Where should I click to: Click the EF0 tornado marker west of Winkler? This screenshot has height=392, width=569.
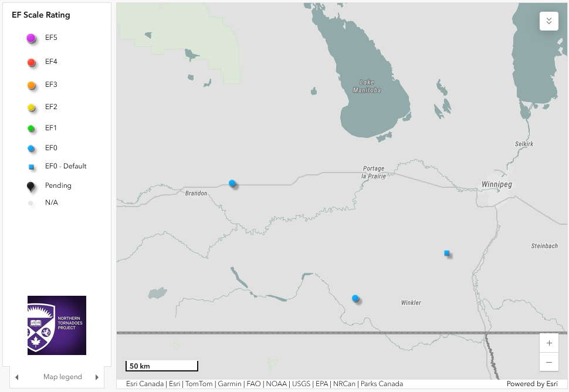[355, 298]
